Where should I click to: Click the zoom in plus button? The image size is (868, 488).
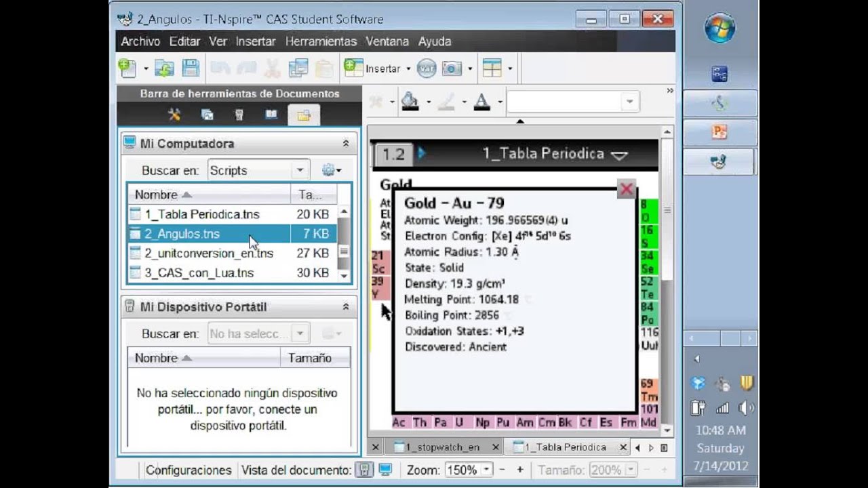pos(520,470)
